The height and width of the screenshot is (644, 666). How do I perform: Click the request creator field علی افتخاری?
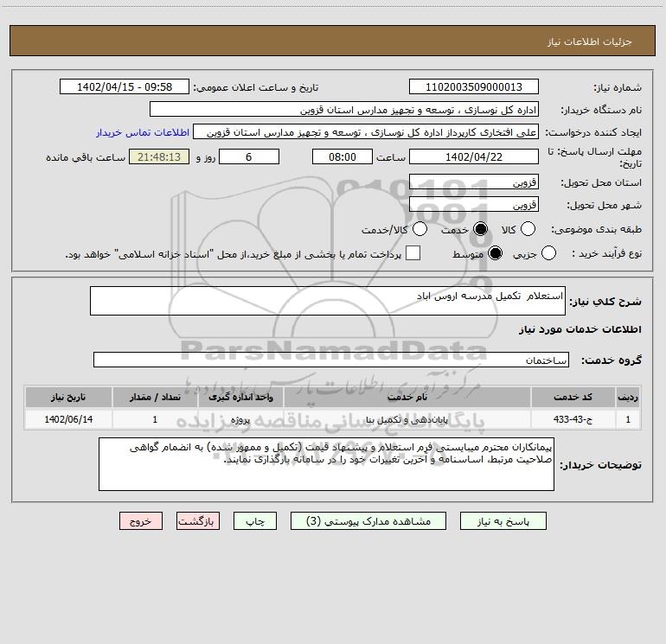[366, 132]
